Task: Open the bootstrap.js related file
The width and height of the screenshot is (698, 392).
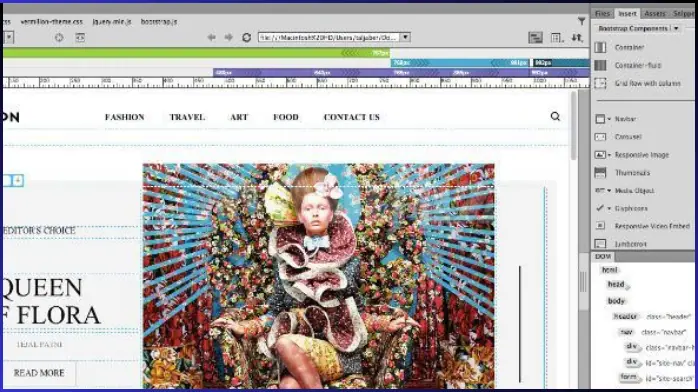Action: tap(159, 21)
